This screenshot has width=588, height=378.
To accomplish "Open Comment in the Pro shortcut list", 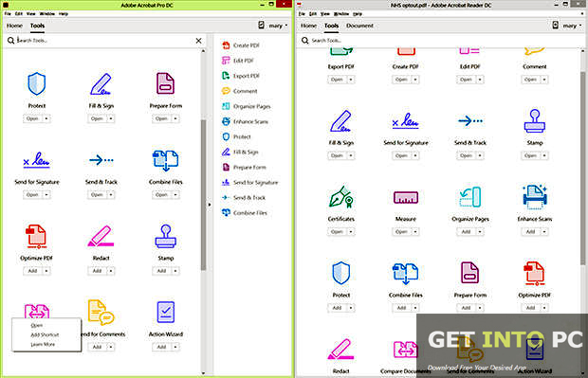I will coord(240,91).
